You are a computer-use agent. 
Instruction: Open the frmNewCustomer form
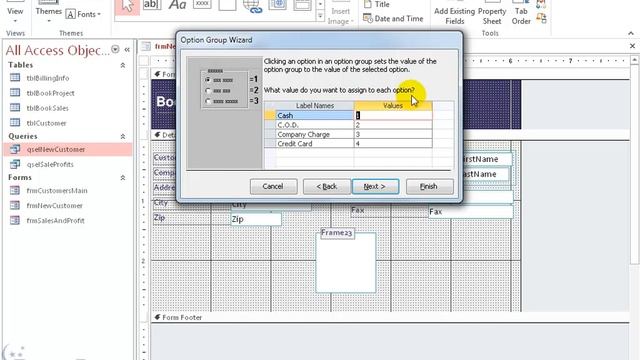coord(55,206)
